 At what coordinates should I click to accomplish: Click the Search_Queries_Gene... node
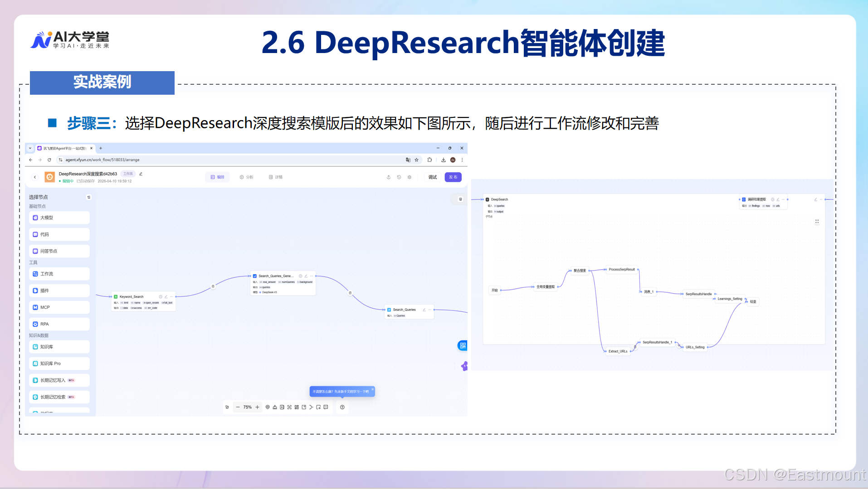(x=283, y=284)
